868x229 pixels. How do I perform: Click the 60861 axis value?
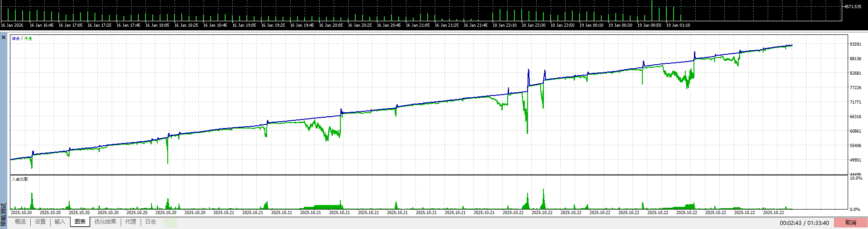pyautogui.click(x=855, y=131)
